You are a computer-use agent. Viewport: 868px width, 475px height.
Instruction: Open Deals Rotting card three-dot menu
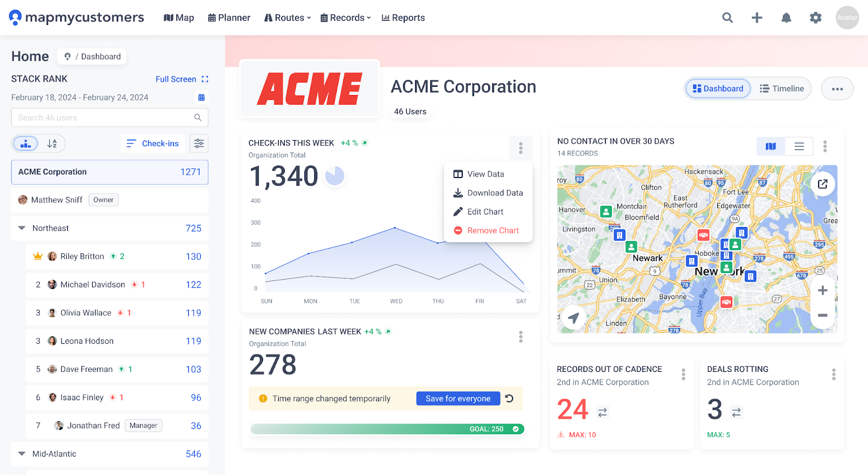(x=834, y=374)
